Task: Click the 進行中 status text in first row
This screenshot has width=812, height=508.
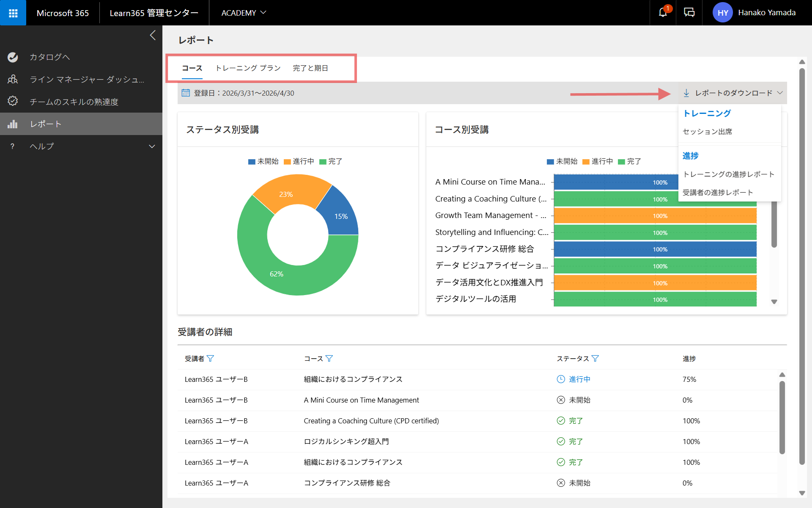Action: click(579, 379)
